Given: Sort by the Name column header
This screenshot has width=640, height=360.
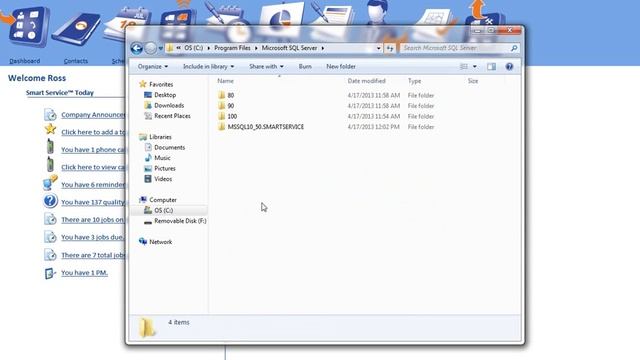Looking at the screenshot, I should 225,81.
